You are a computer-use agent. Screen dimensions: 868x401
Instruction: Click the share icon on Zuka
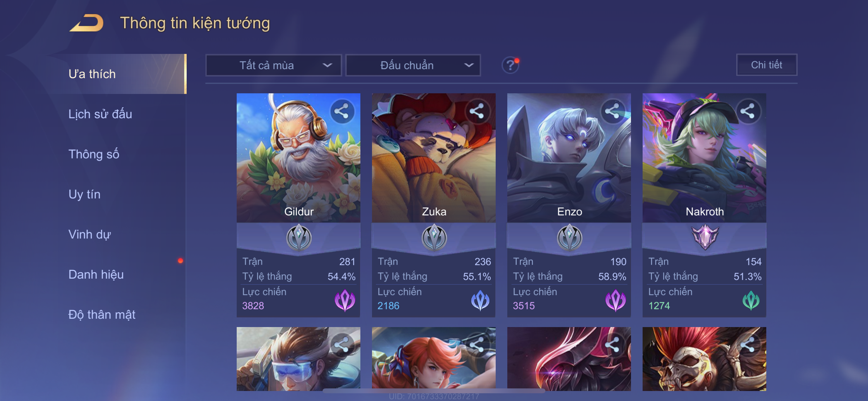(x=477, y=111)
